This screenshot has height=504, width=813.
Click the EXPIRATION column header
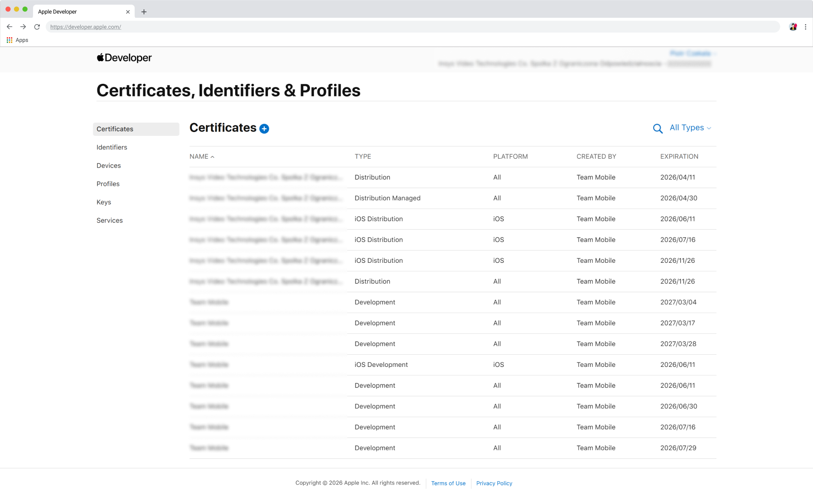coord(679,157)
